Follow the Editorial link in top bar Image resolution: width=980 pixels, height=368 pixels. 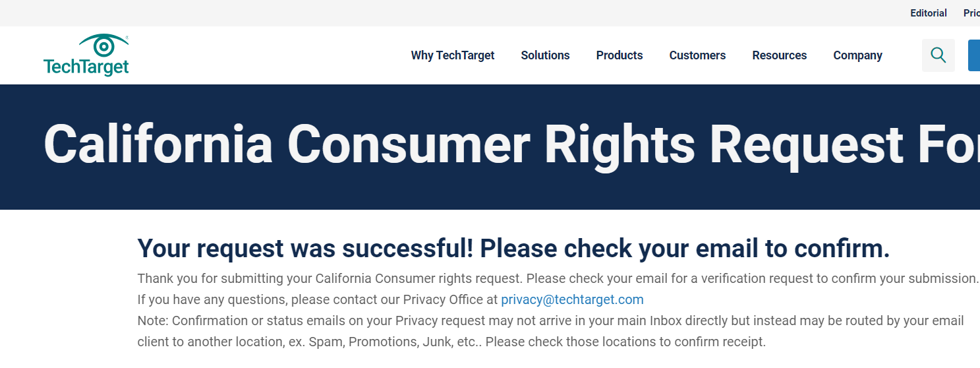tap(929, 13)
